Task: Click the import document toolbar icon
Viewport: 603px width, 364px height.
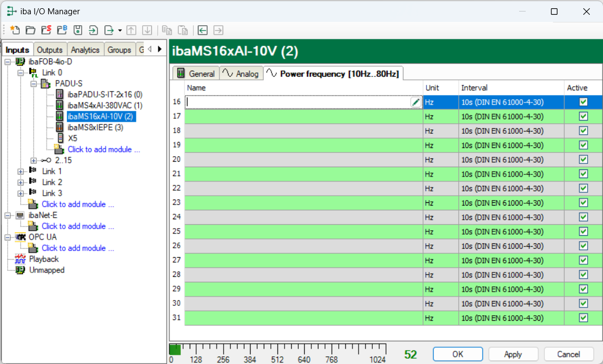Action: 94,30
